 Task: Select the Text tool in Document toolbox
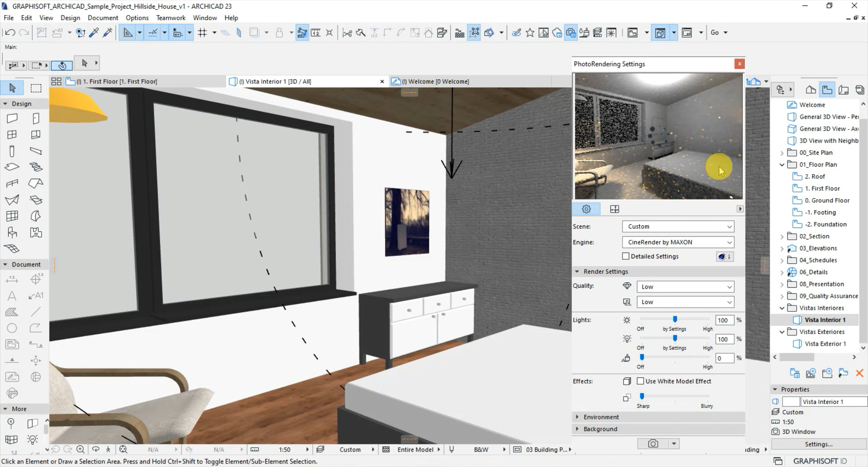12,296
